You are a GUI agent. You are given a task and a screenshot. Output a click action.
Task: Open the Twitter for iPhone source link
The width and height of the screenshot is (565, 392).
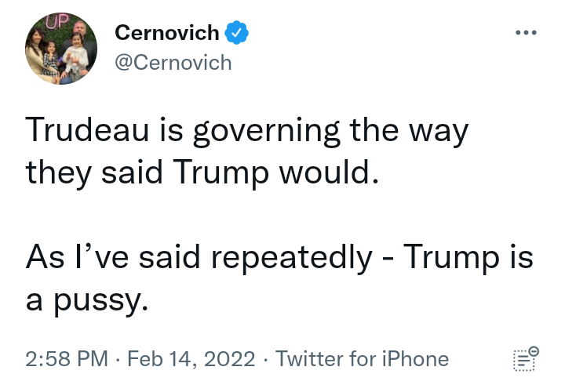tap(362, 359)
